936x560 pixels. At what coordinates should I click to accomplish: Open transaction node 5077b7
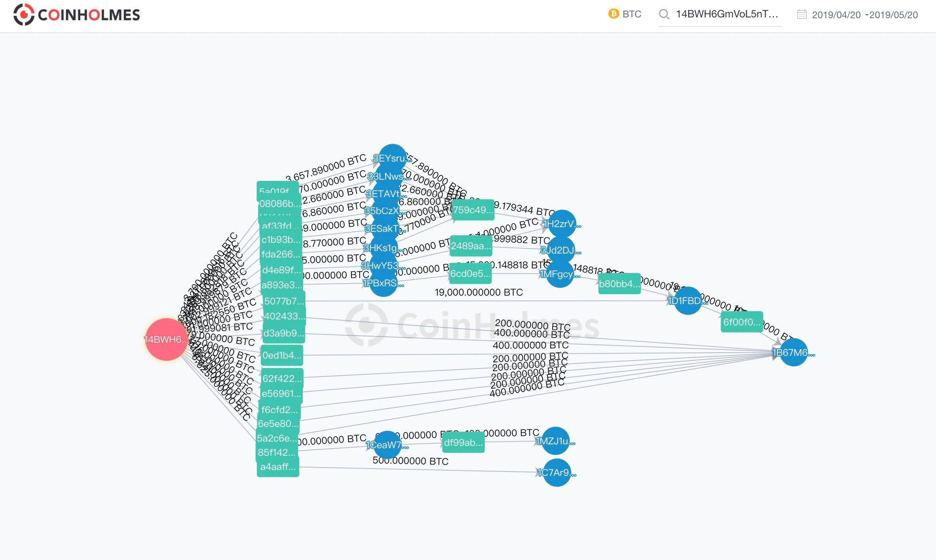coord(284,301)
